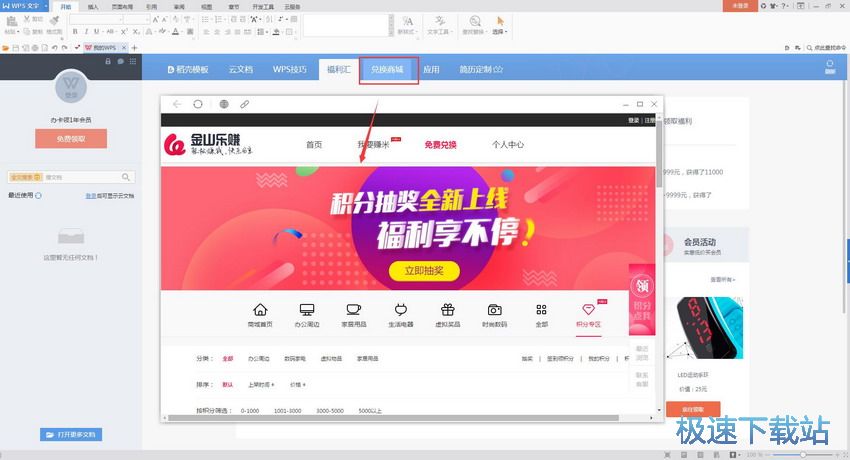Viewport: 850px width, 460px height.
Task: Click the popup vertical scrollbar thumb
Action: pos(659,152)
